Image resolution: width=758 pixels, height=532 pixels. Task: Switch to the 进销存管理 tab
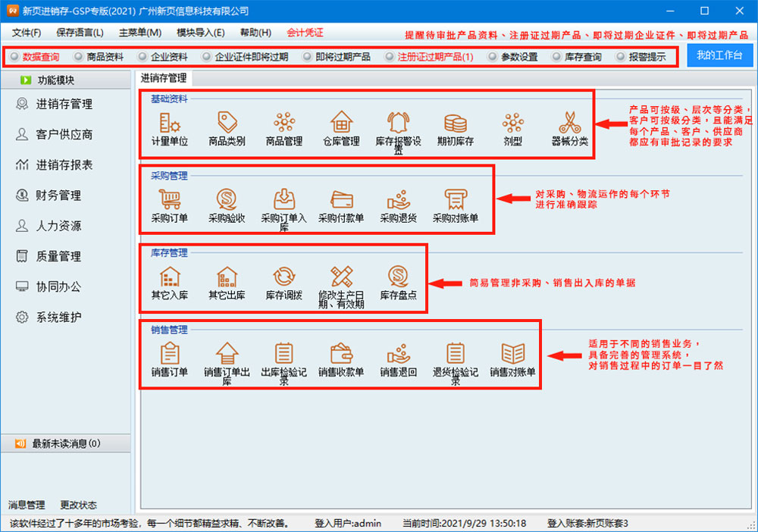(164, 78)
